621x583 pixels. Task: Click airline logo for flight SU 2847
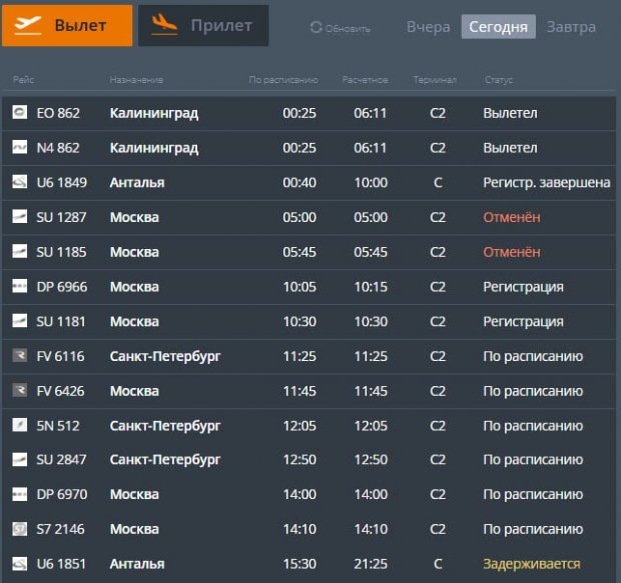[20, 459]
